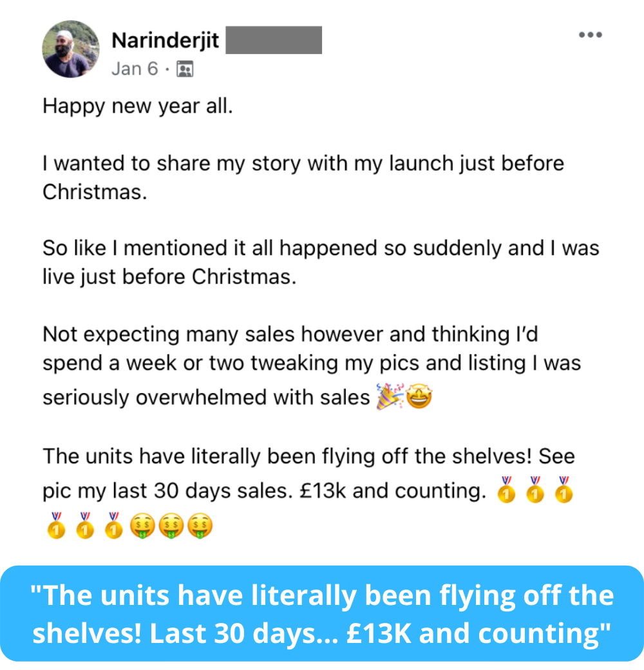Click the poster's profile avatar photo
Image resolution: width=644 pixels, height=670 pixels.
click(x=71, y=50)
